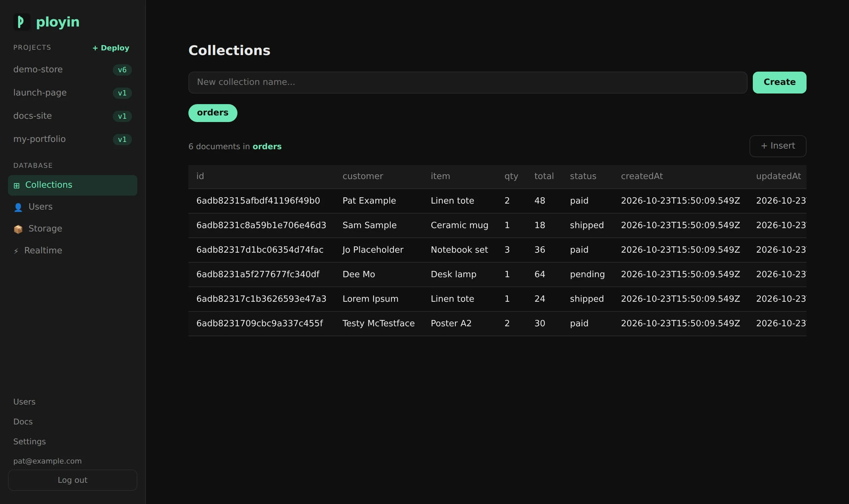
Task: Open the Docs link in the sidebar
Action: click(x=23, y=421)
